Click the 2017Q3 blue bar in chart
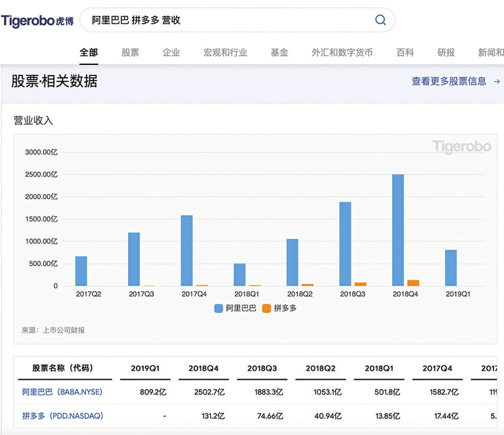This screenshot has width=504, height=435. click(134, 259)
